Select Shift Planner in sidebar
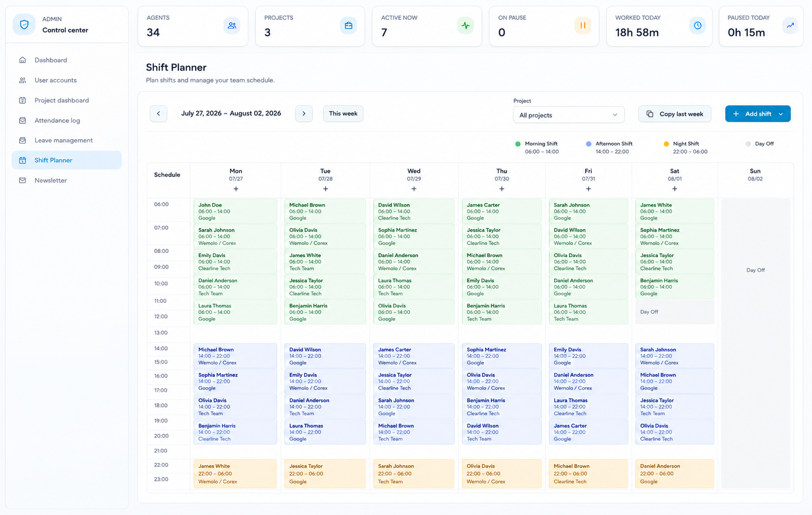Viewport: 812px width, 515px height. [67, 160]
